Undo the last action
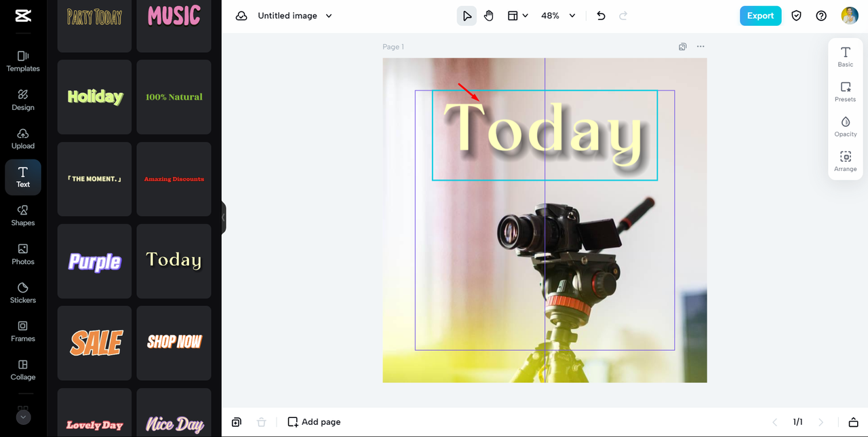This screenshot has width=868, height=437. 601,16
